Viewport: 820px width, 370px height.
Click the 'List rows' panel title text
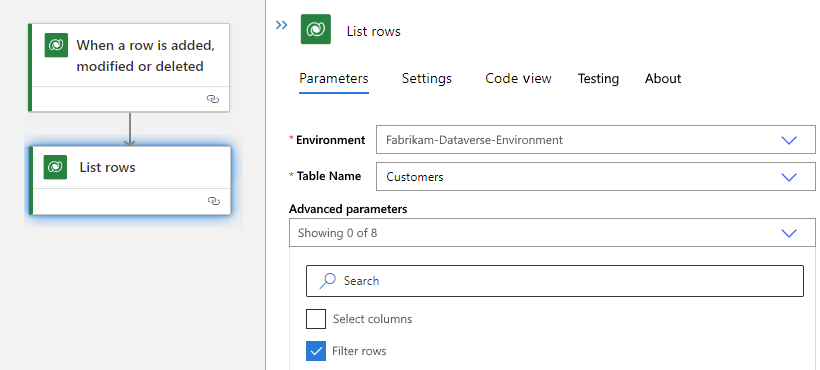point(373,31)
